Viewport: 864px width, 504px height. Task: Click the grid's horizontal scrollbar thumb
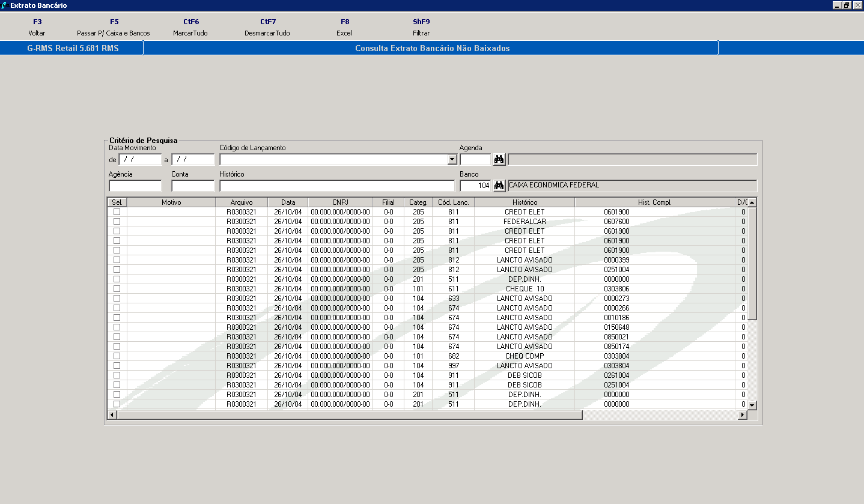point(350,414)
